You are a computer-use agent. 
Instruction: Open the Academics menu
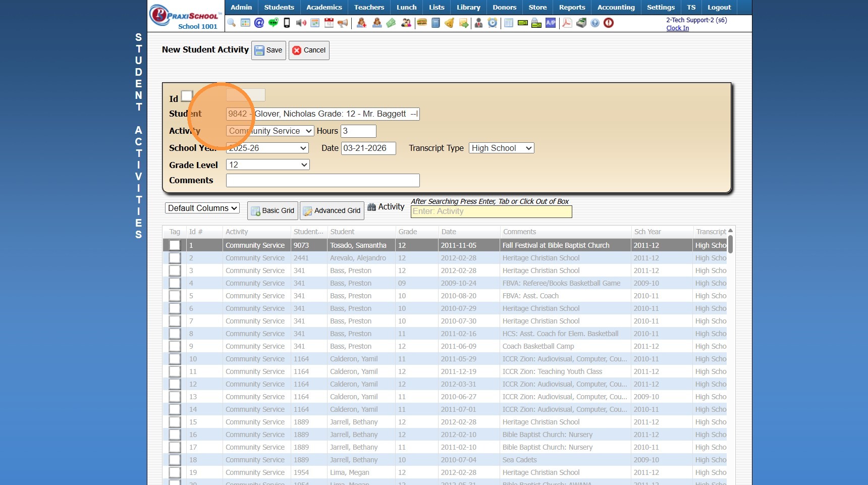pos(324,7)
